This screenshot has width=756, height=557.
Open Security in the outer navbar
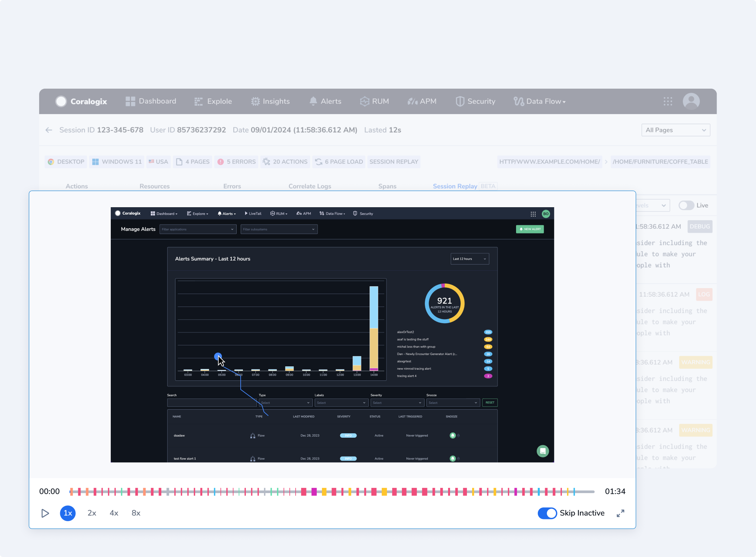click(475, 101)
